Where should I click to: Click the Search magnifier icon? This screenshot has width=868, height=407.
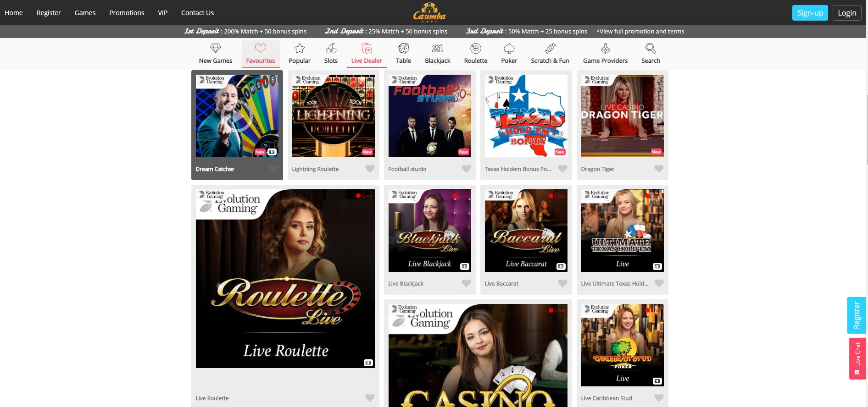point(651,48)
